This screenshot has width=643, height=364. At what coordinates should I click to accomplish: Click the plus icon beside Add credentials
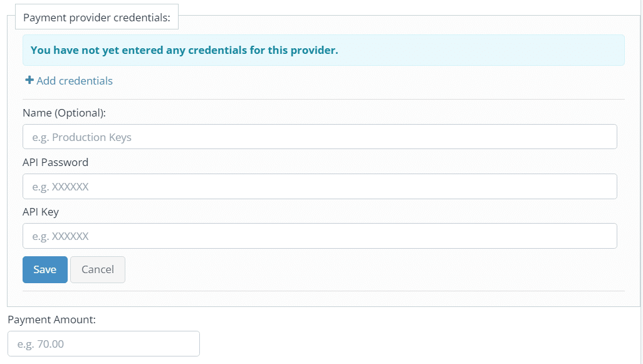click(x=29, y=80)
